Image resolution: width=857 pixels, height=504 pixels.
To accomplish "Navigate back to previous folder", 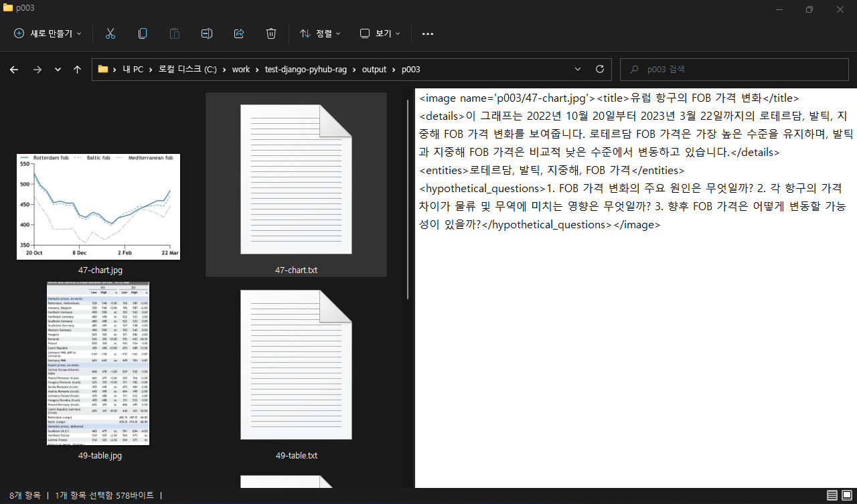I will pos(14,69).
